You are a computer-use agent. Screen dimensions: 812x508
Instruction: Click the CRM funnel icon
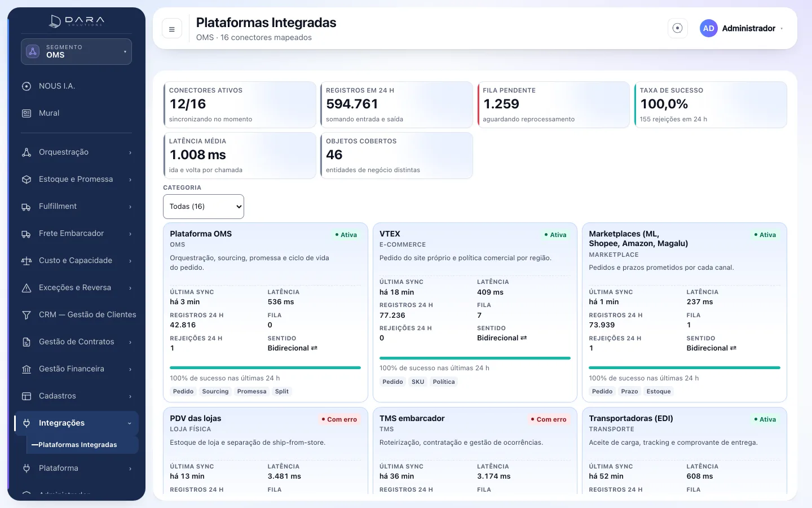27,315
